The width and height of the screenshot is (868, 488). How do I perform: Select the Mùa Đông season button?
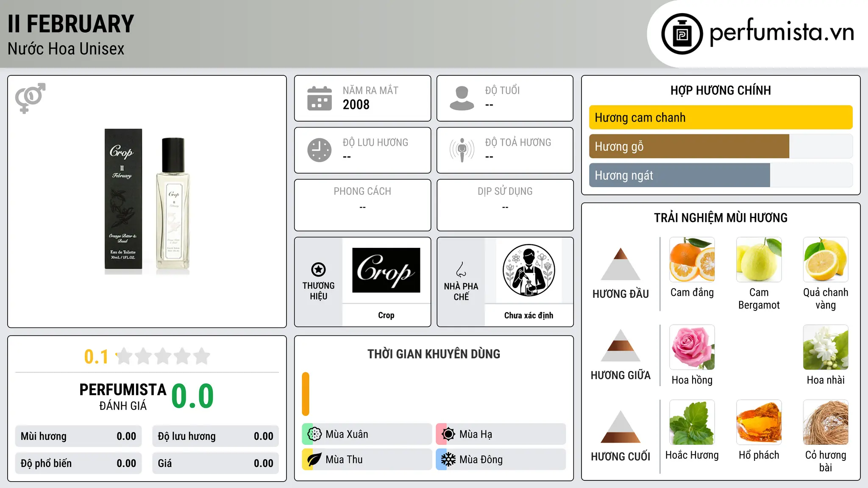[x=501, y=460]
